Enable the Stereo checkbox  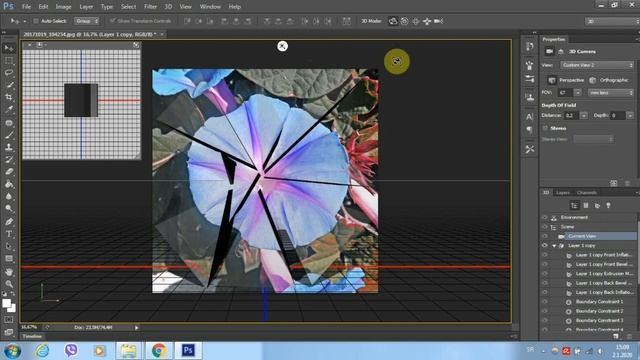click(x=545, y=128)
